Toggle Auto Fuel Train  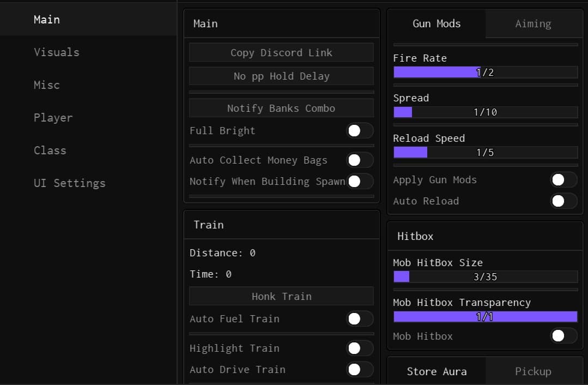coord(360,318)
